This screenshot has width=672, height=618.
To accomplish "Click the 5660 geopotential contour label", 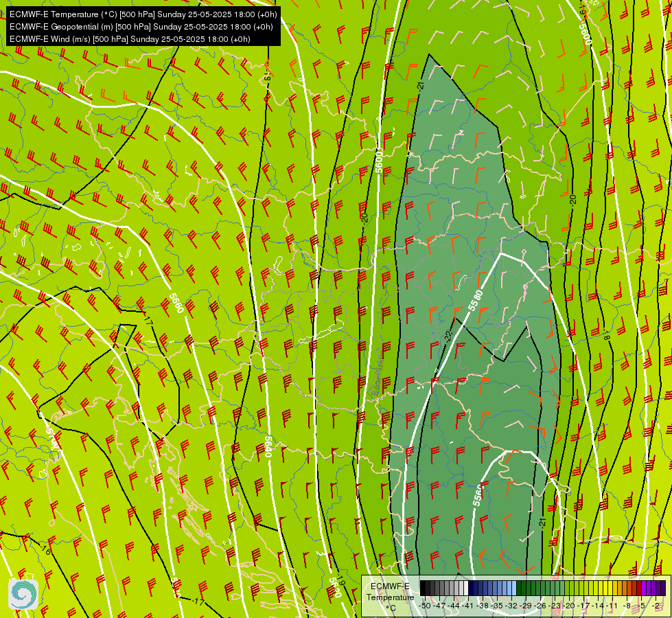I will pos(176,304).
